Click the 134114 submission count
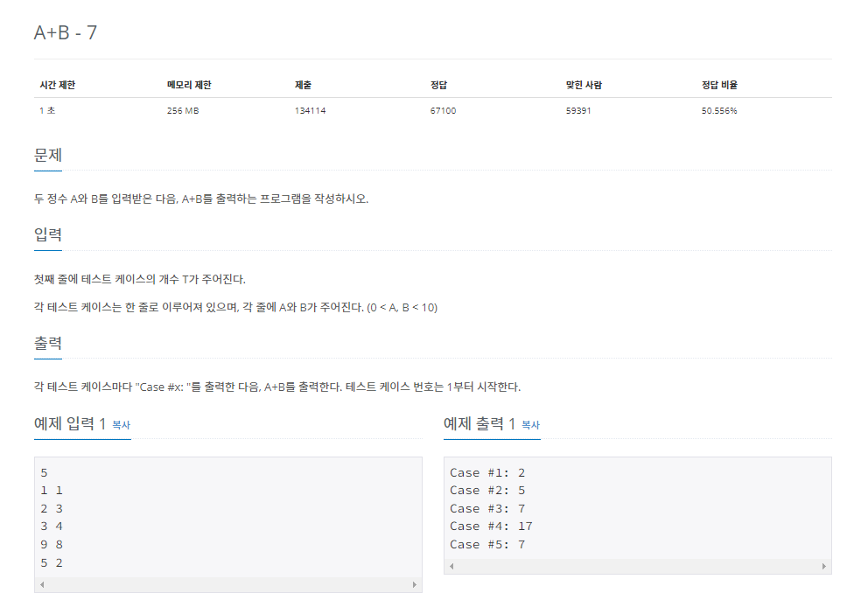Screen dimensions: 868x600 tap(310, 111)
